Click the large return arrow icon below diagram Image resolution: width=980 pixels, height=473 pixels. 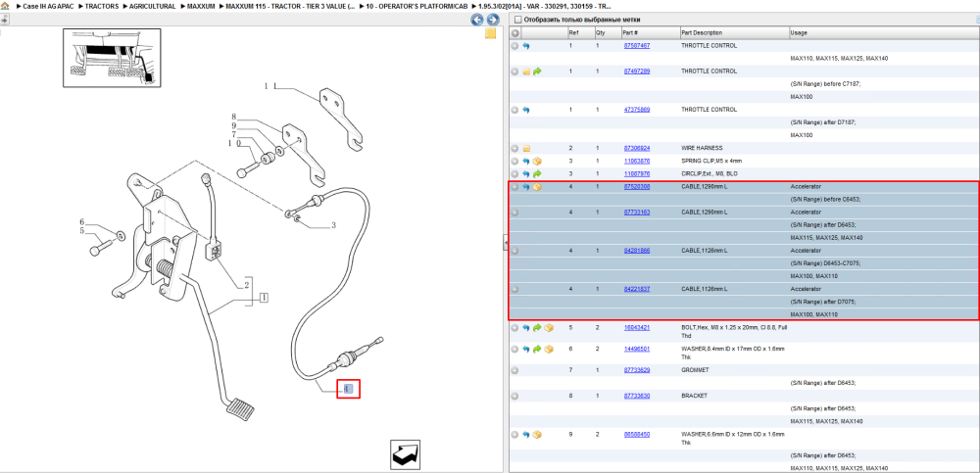coord(405,454)
